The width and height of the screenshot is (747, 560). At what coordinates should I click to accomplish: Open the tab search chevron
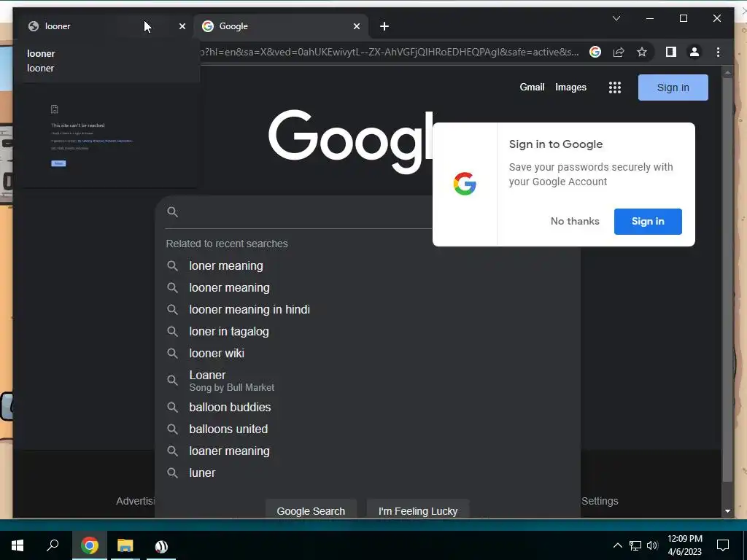click(616, 18)
